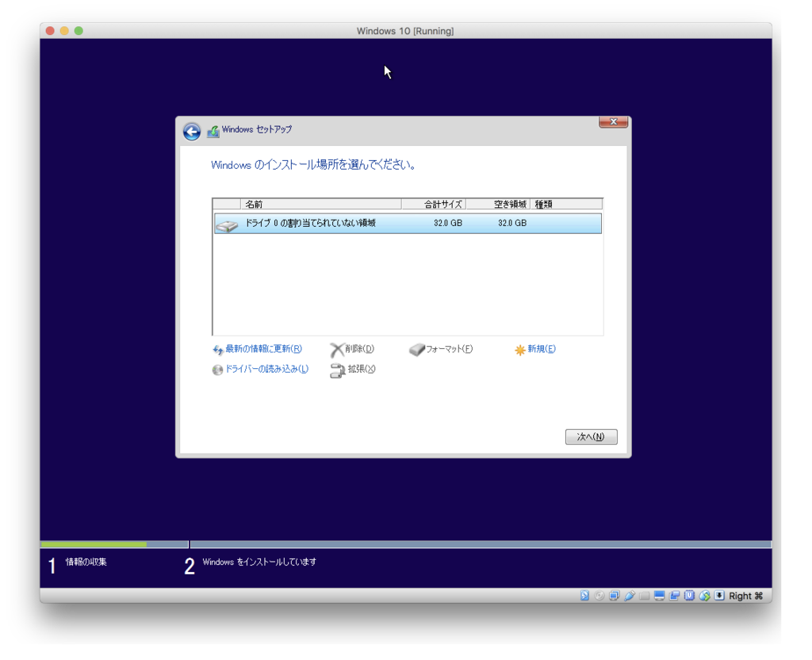
Task: Click VirtualBox USB devices status icon
Action: (x=629, y=596)
